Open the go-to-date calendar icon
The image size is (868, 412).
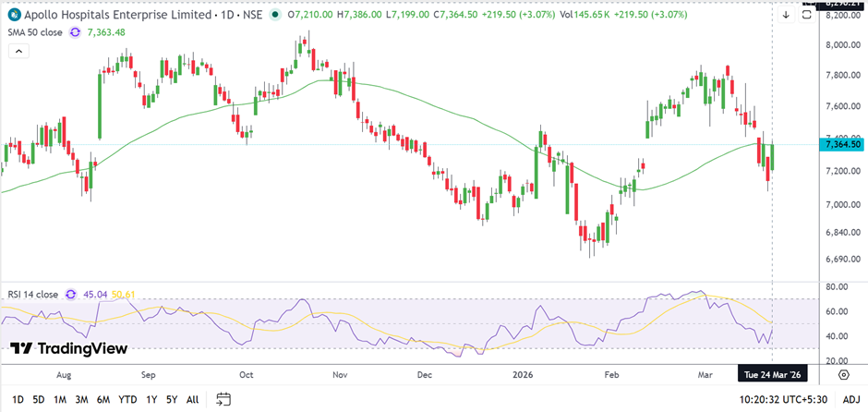[x=223, y=399]
